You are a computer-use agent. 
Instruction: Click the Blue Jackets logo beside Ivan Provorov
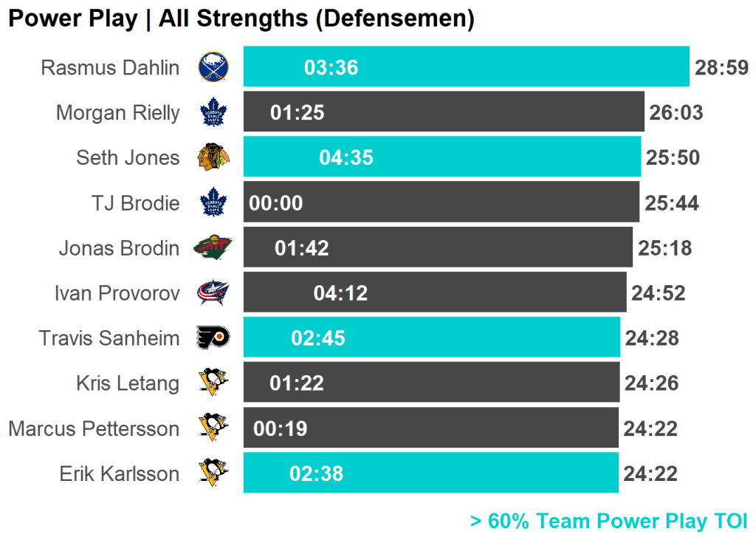213,293
